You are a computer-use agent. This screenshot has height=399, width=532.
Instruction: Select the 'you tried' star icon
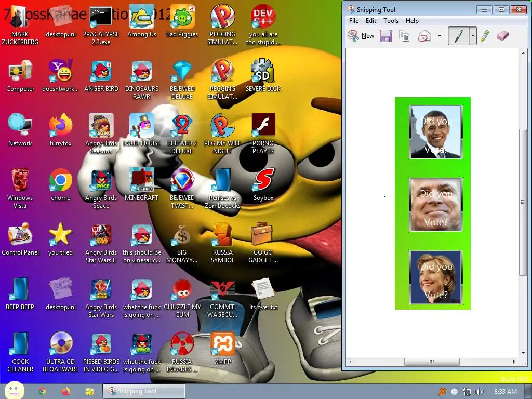click(x=60, y=240)
